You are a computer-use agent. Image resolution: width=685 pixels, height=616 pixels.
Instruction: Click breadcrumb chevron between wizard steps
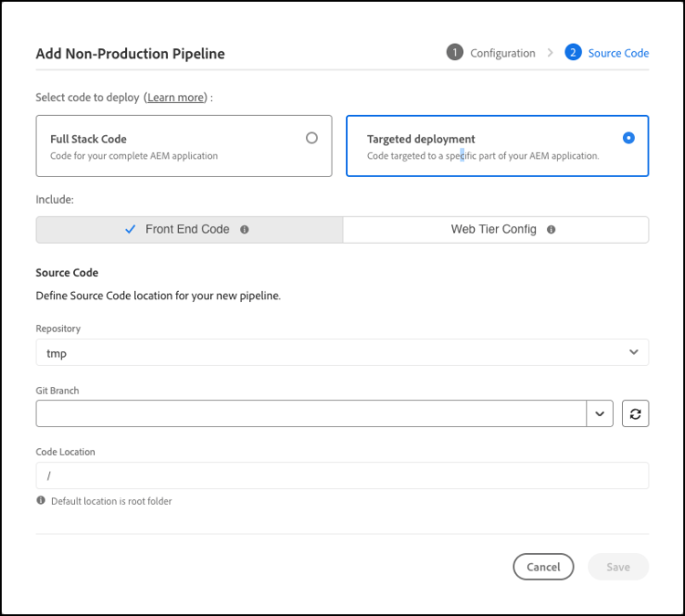click(551, 53)
